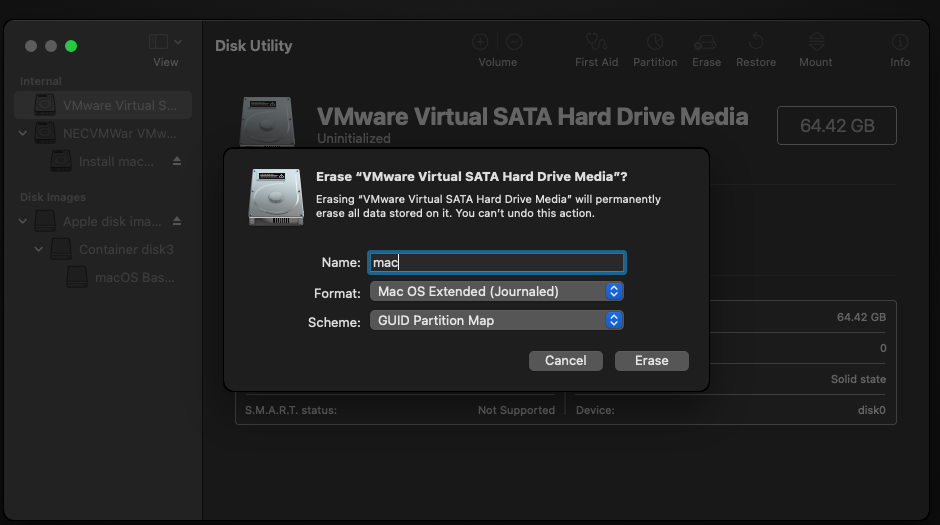The image size is (940, 525).
Task: Select VMware Virtual S... disk in sidebar
Action: (x=103, y=105)
